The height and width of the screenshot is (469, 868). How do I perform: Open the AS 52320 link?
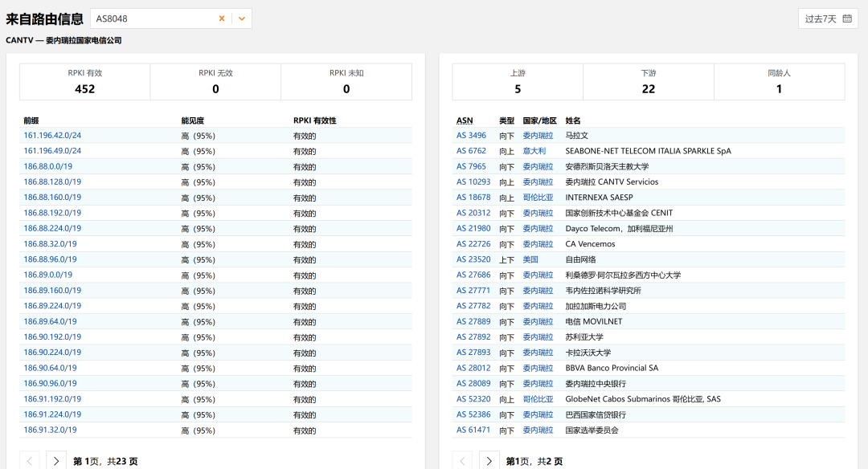[473, 399]
